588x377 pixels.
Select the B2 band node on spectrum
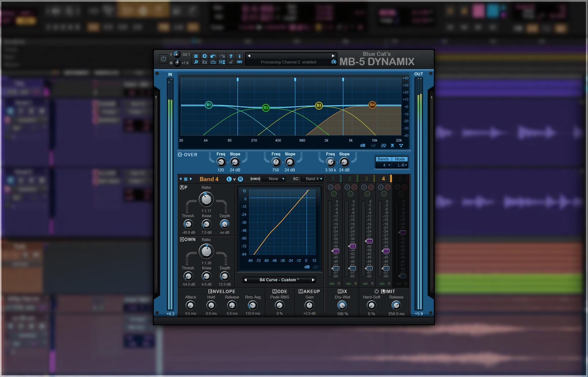[266, 108]
